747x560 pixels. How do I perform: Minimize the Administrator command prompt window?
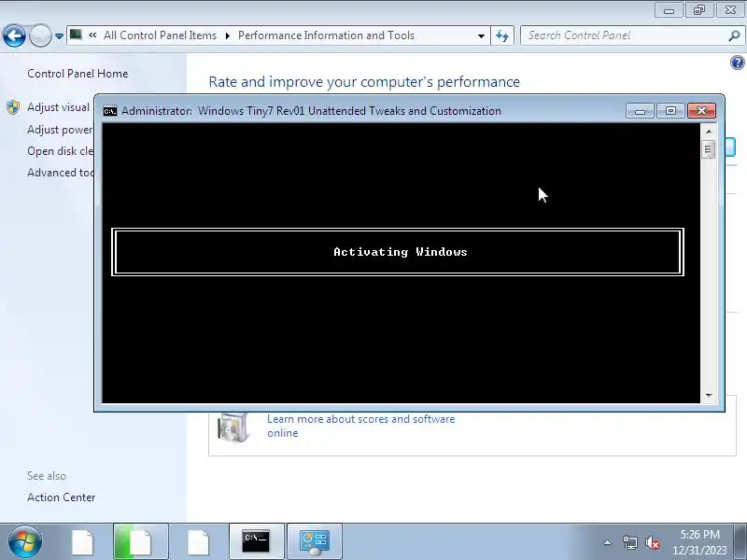point(640,111)
